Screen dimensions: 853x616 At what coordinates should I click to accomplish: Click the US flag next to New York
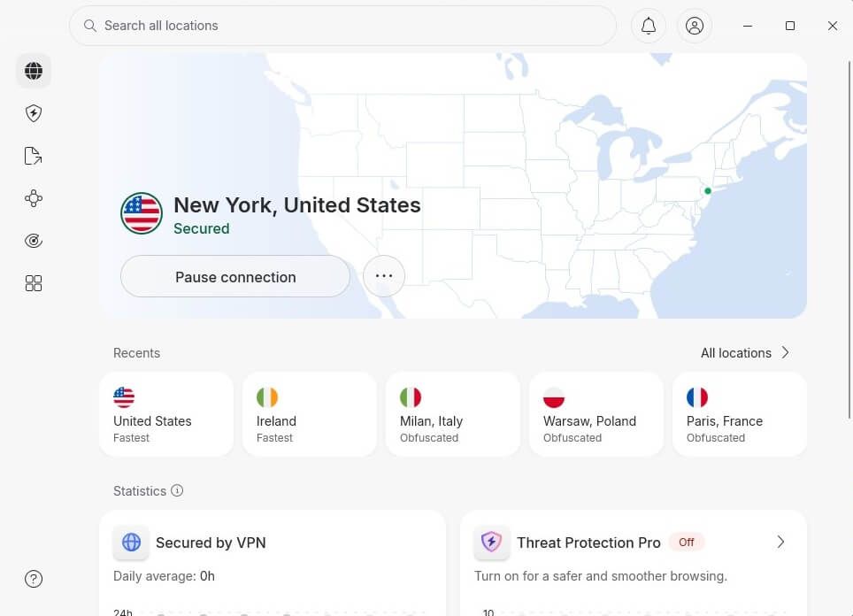(142, 213)
